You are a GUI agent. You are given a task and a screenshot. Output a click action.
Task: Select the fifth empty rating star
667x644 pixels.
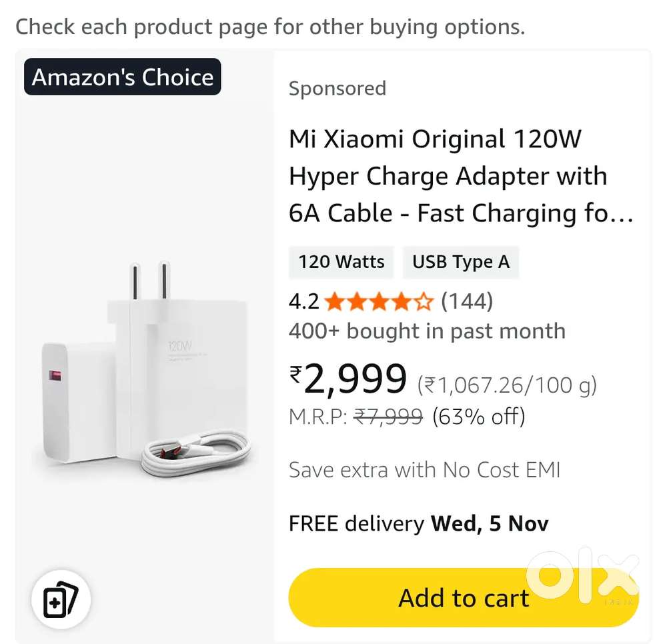[x=425, y=301]
